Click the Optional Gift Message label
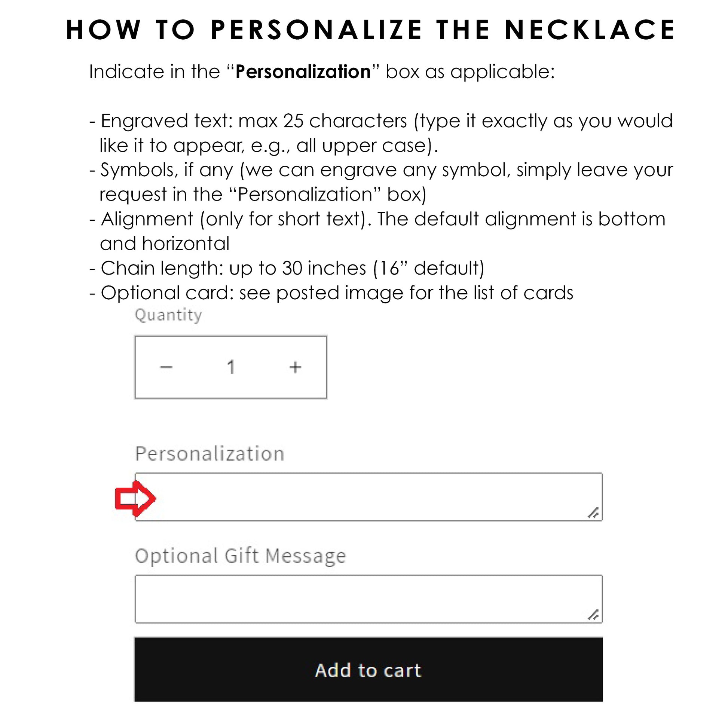 [241, 556]
